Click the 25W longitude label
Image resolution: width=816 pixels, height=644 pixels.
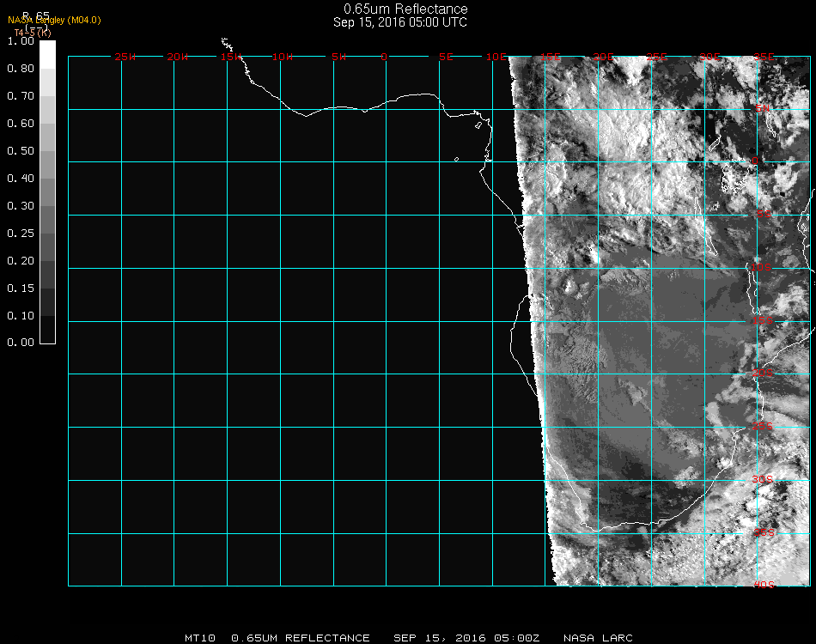click(x=125, y=58)
